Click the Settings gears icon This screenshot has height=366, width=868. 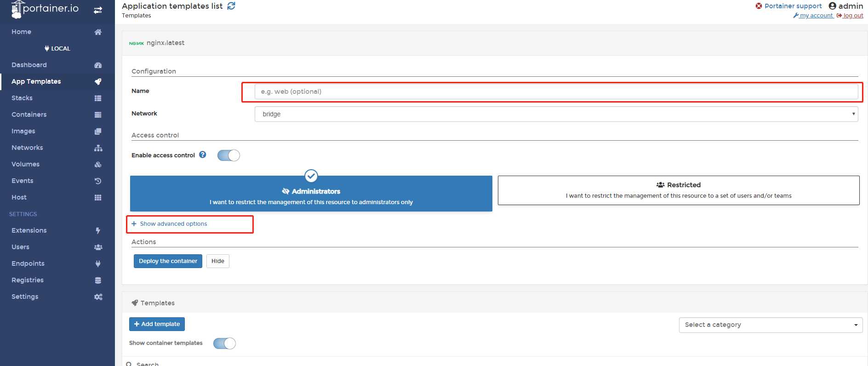(98, 297)
